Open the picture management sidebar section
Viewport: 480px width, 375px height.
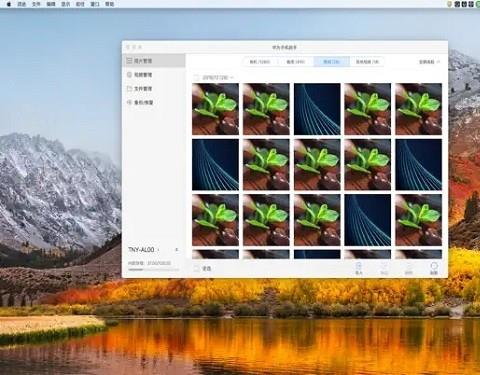pos(154,61)
